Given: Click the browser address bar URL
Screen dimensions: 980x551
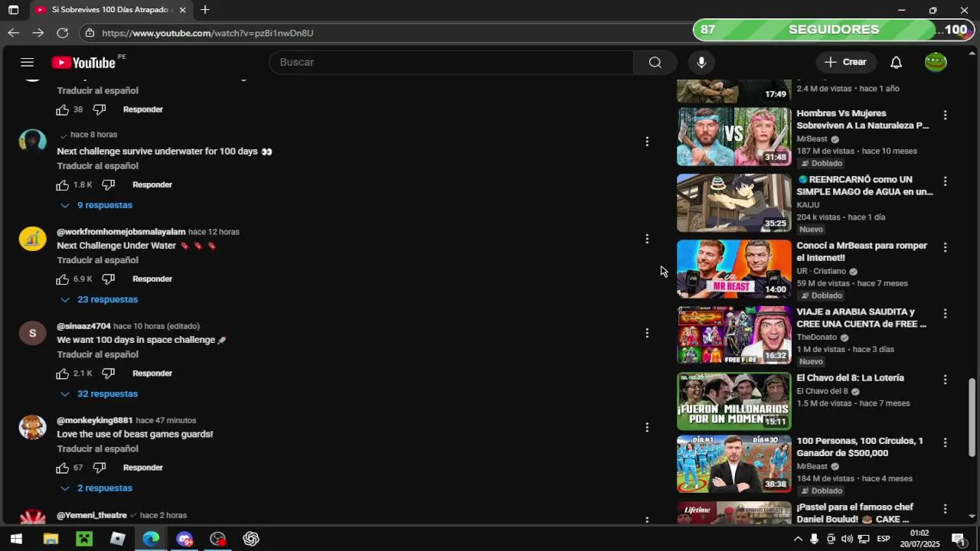Looking at the screenshot, I should pyautogui.click(x=207, y=33).
